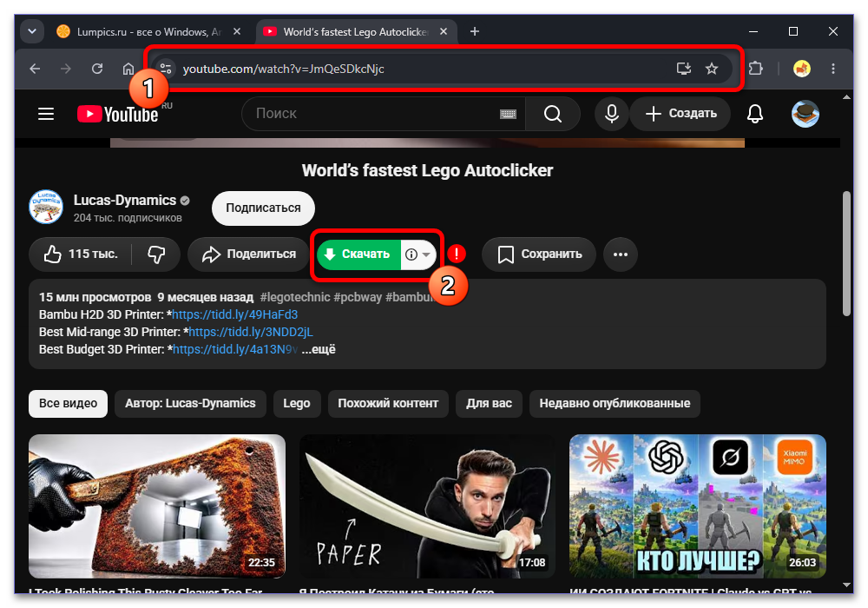Click the magnifier search button

click(552, 114)
